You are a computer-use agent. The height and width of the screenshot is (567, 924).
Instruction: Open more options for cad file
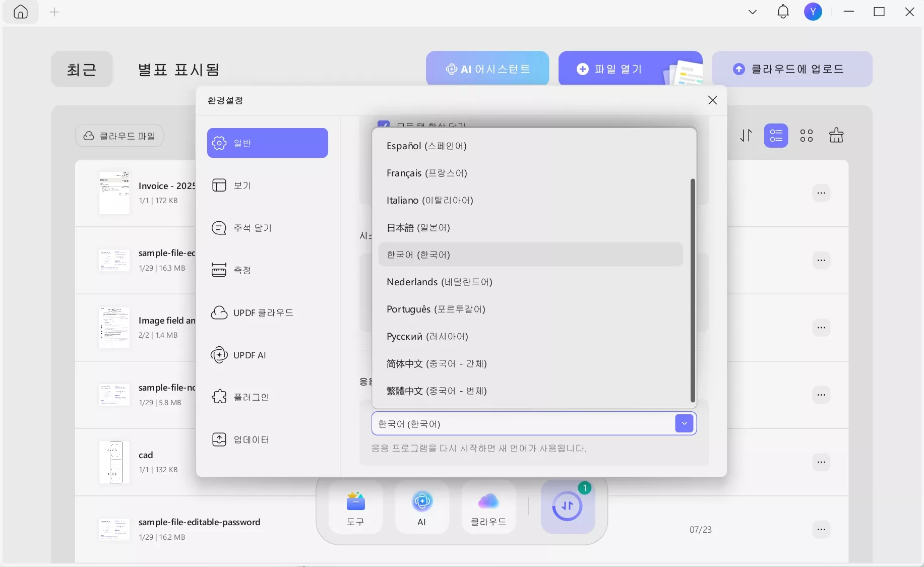pos(821,462)
